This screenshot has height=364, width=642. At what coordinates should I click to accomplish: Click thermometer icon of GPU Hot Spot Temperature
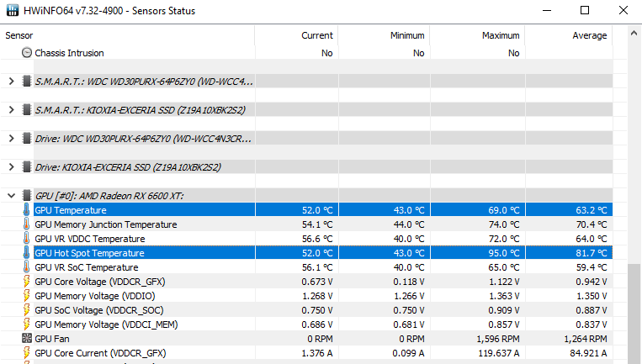[x=27, y=253]
